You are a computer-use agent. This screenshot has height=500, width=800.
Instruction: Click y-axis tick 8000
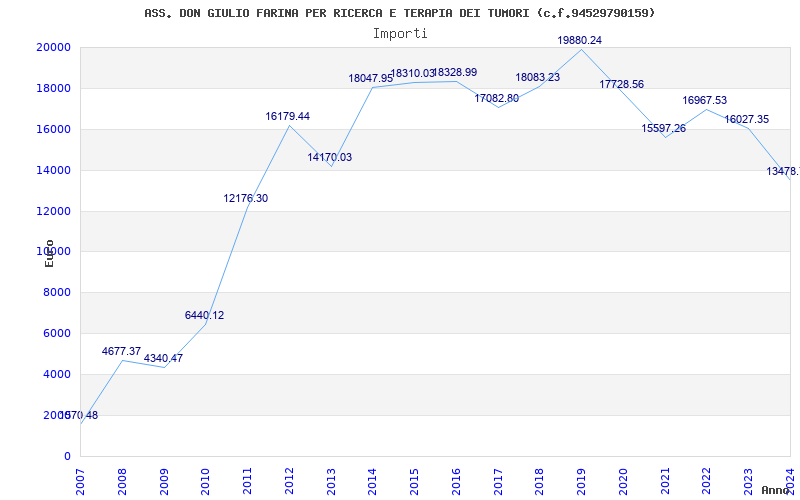[x=56, y=292]
